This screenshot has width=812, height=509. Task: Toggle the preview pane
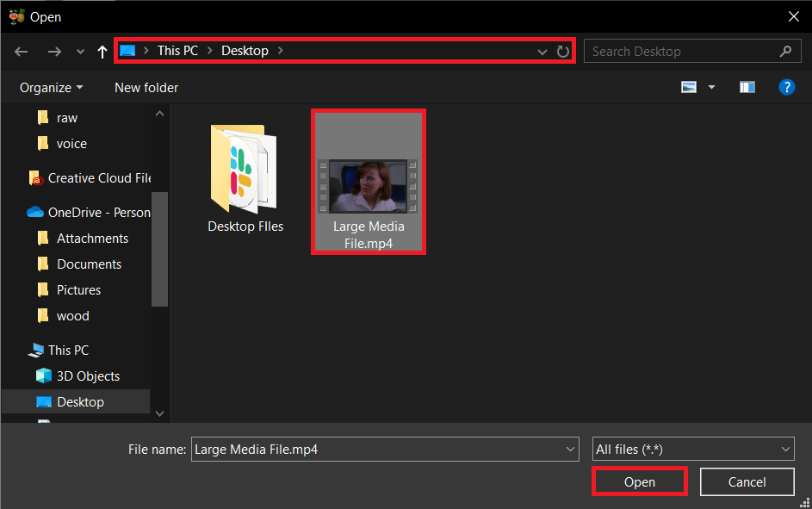coord(747,87)
